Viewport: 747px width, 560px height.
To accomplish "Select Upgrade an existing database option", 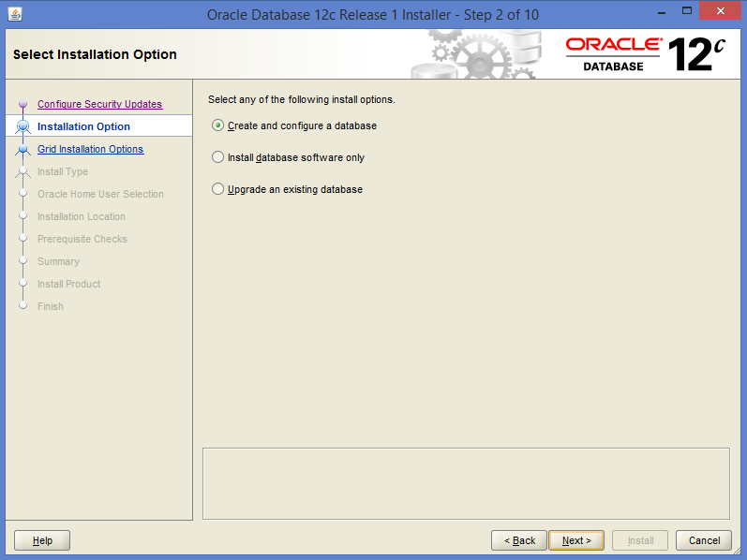I will point(287,189).
